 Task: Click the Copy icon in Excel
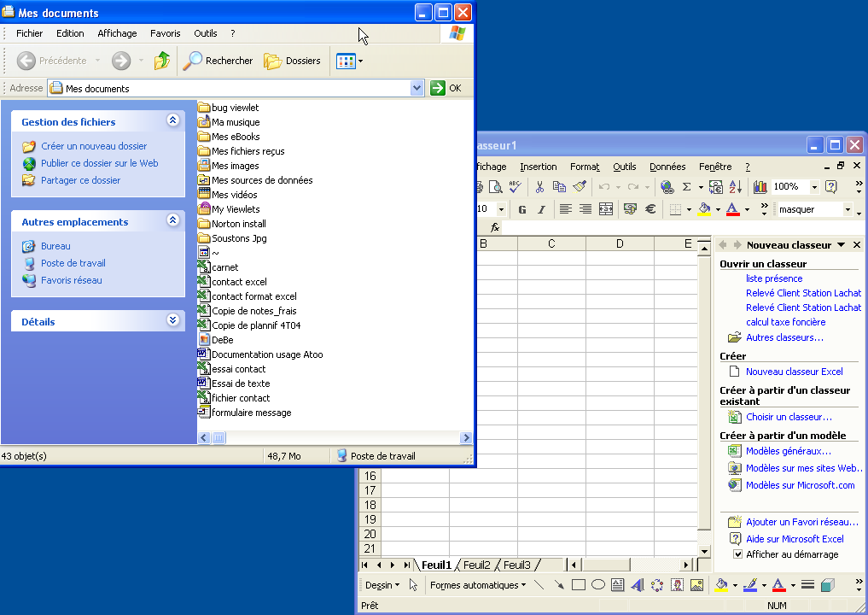(x=559, y=187)
